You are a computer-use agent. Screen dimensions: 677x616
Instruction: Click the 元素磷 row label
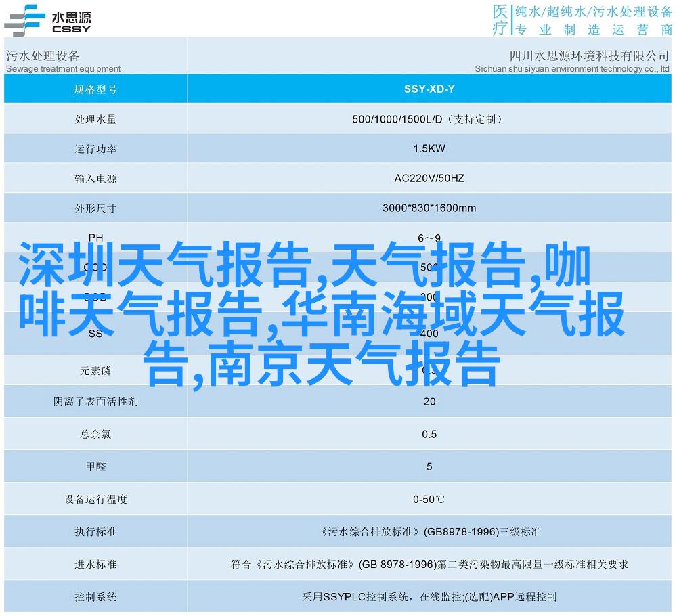(x=95, y=371)
